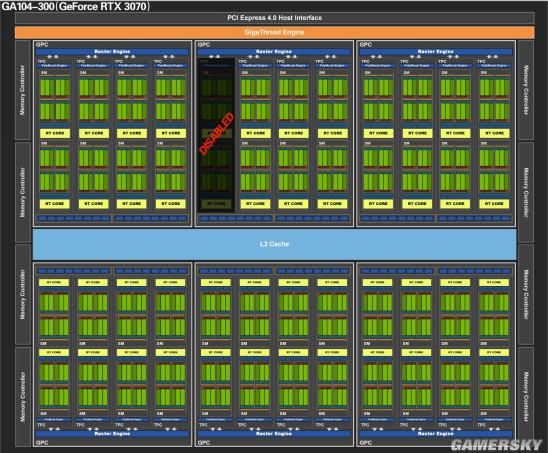The width and height of the screenshot is (548, 453).
Task: Click the GAMERSKY watermark logo
Action: pyautogui.click(x=496, y=445)
